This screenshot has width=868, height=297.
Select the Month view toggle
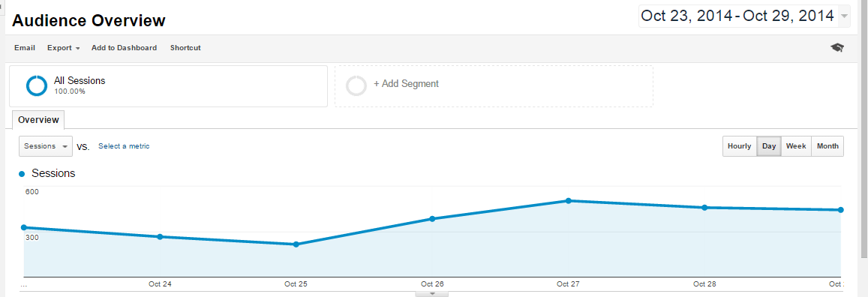pyautogui.click(x=827, y=146)
